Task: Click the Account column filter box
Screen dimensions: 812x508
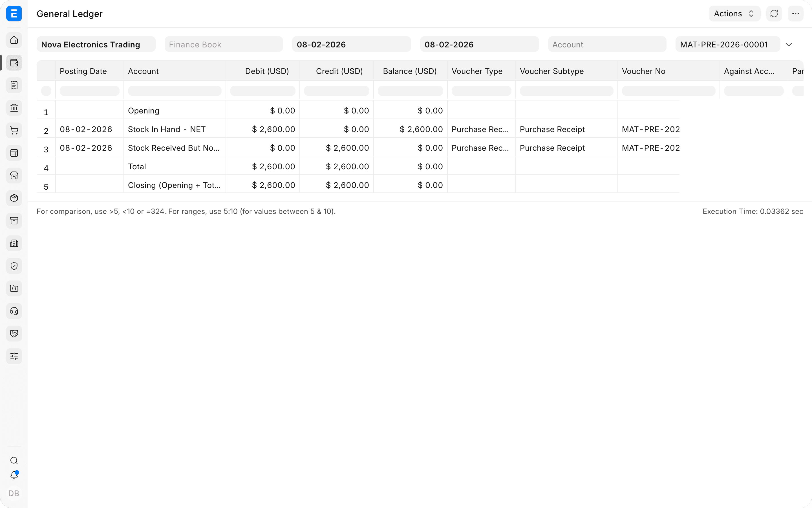Action: [x=175, y=90]
